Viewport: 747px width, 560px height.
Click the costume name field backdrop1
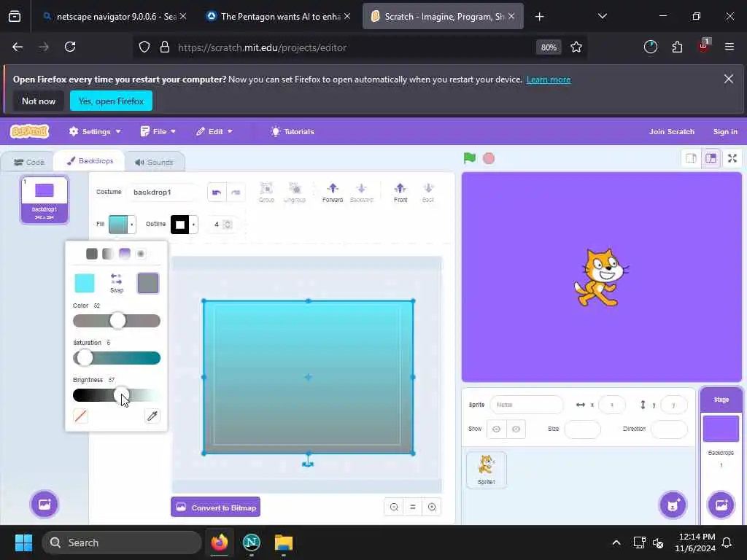(163, 192)
